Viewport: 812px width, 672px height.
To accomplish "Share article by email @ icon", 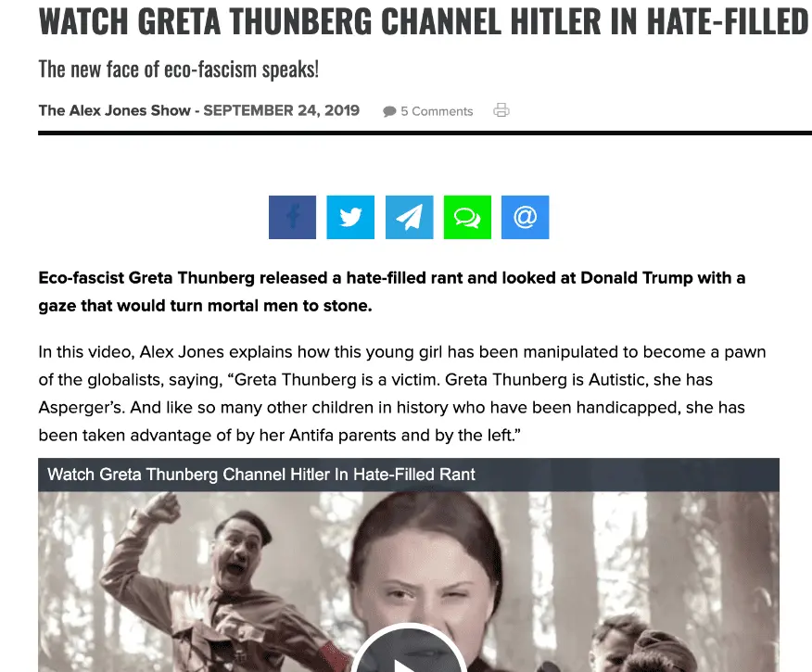I will 525,217.
